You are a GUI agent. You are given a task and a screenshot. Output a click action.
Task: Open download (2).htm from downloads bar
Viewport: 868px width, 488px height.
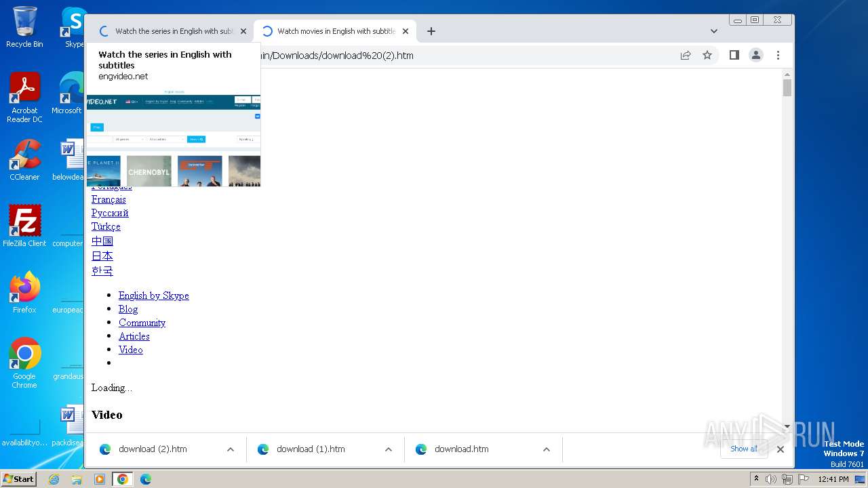153,449
